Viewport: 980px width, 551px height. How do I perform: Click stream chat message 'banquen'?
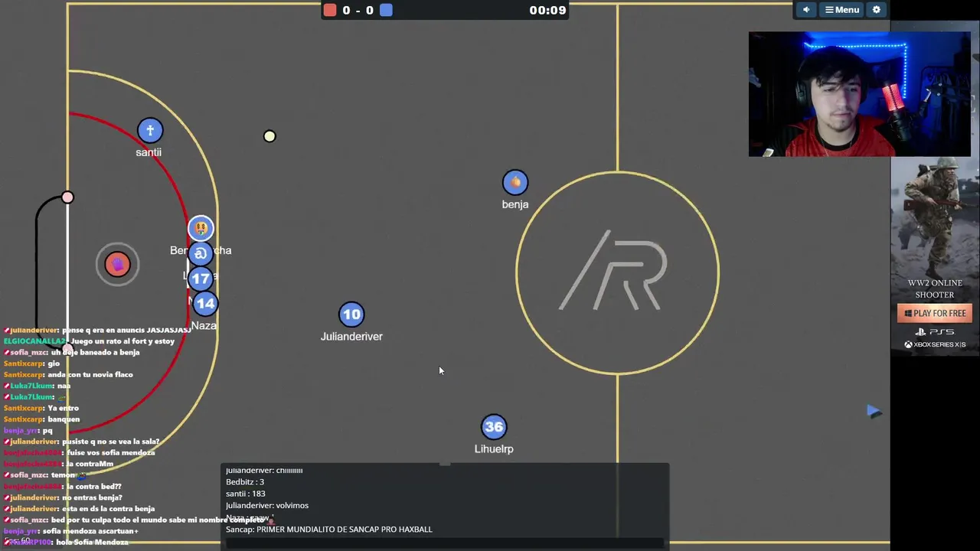(64, 419)
